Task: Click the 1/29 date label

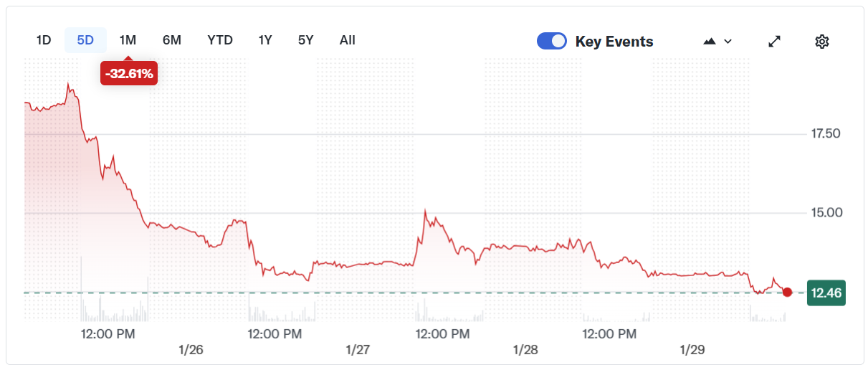Action: tap(692, 350)
